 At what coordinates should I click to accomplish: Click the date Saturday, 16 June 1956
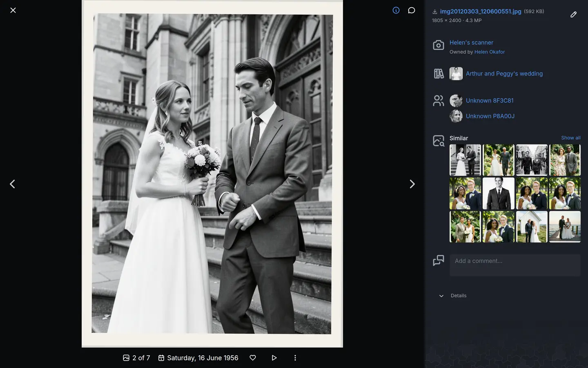[x=198, y=358]
